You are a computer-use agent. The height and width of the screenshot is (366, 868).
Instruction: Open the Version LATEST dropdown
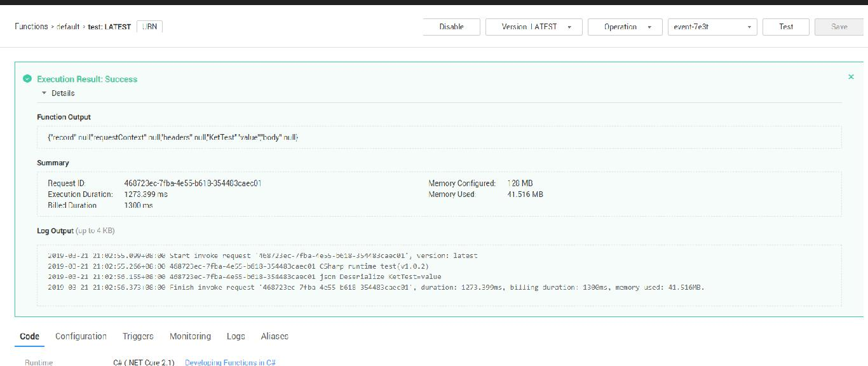click(x=533, y=27)
